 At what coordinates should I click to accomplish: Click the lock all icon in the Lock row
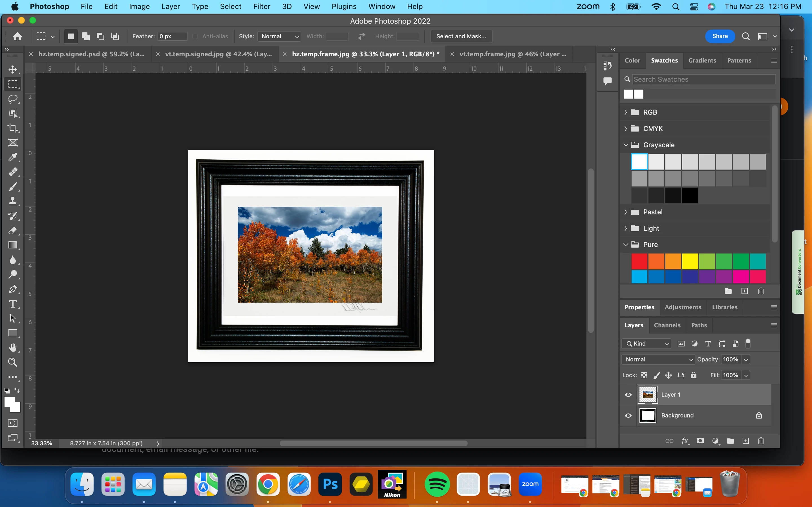coord(694,375)
